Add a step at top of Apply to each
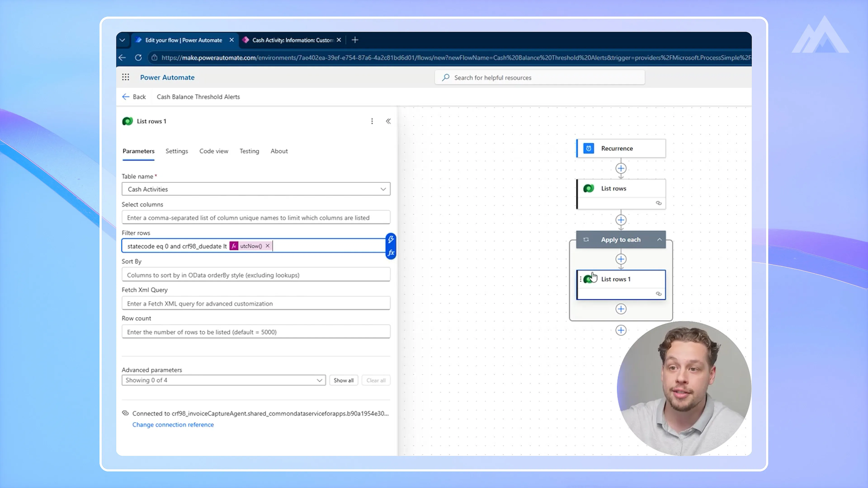The height and width of the screenshot is (488, 868). tap(621, 259)
